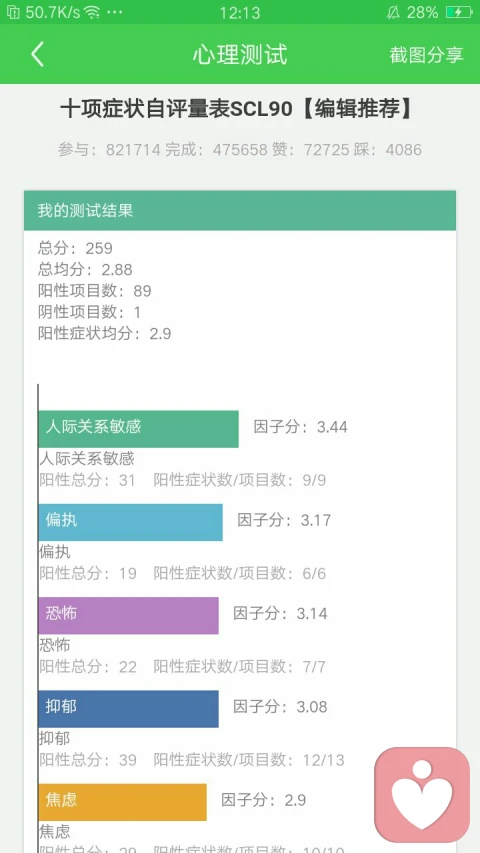Tap the SIM card status icon
Viewport: 480px width, 853px height.
point(13,13)
